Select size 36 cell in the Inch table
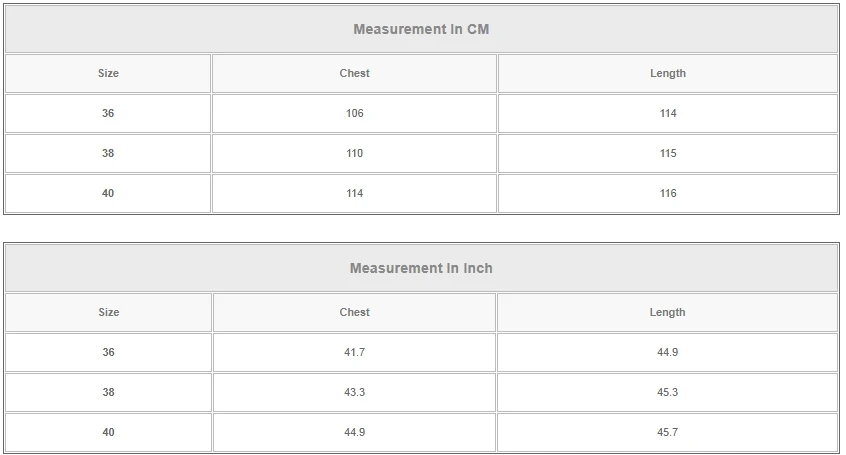Screen dimensions: 846x455 pyautogui.click(x=108, y=352)
